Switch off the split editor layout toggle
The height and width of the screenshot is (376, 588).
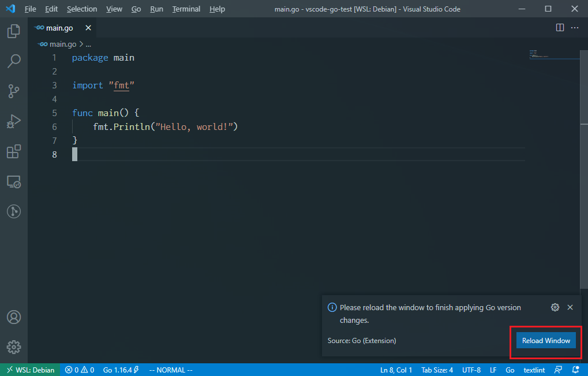point(559,27)
